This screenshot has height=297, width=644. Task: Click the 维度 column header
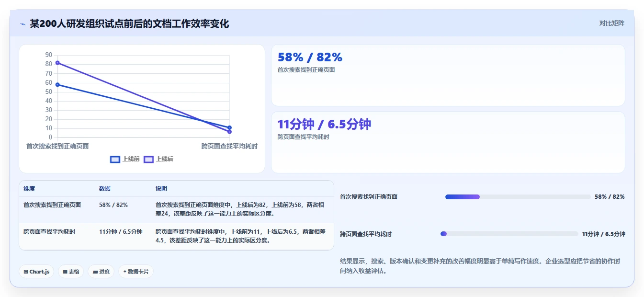click(x=29, y=189)
